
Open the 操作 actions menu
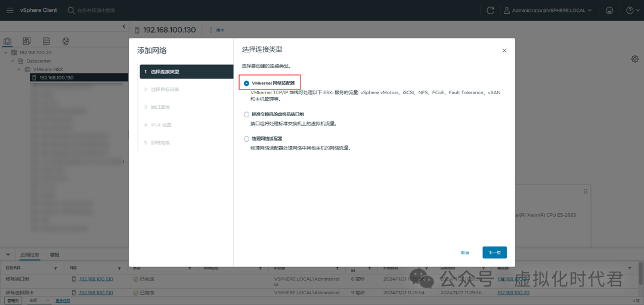(220, 30)
